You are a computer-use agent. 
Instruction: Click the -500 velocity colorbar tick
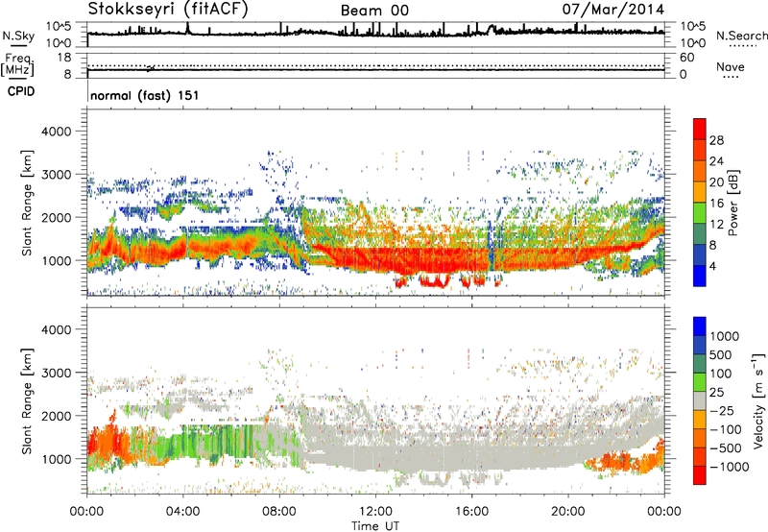[x=726, y=447]
